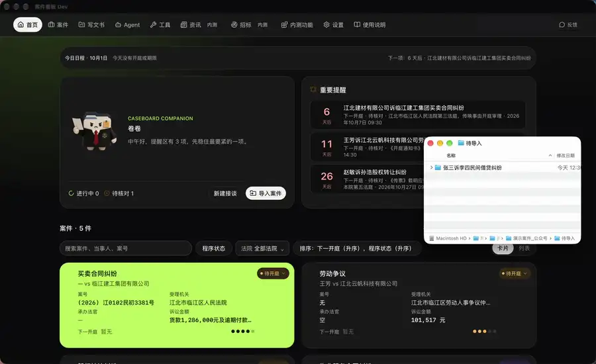
Task: Open the 案件 cases tab
Action: click(x=58, y=24)
